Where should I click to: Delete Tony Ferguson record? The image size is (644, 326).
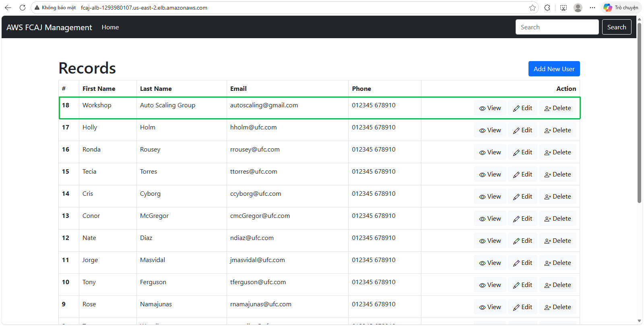(x=557, y=285)
